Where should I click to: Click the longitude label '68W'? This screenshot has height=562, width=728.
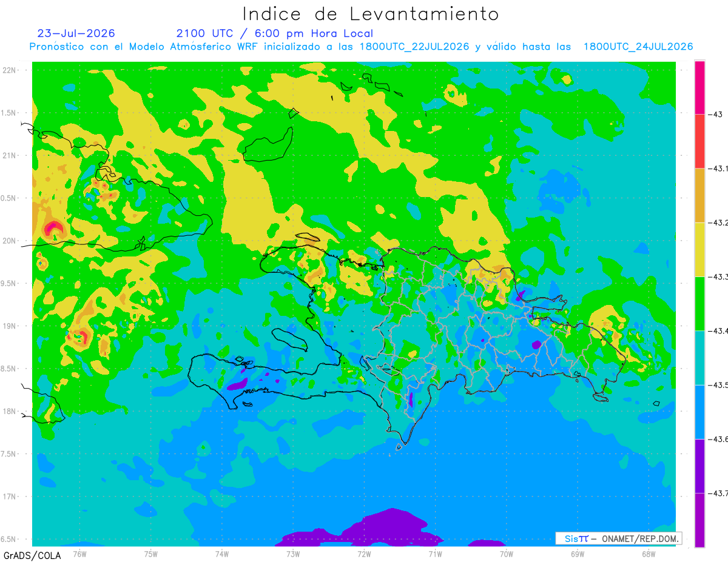[648, 553]
